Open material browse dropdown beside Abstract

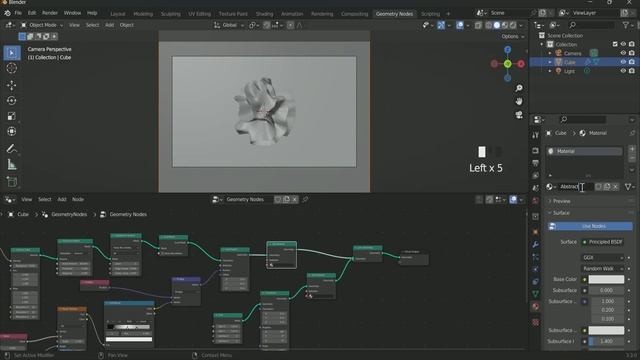tap(551, 187)
